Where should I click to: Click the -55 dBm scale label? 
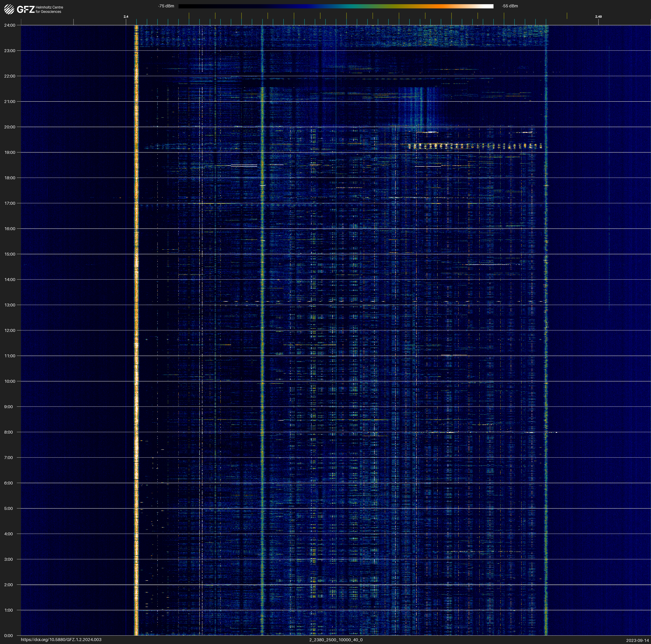click(x=510, y=6)
